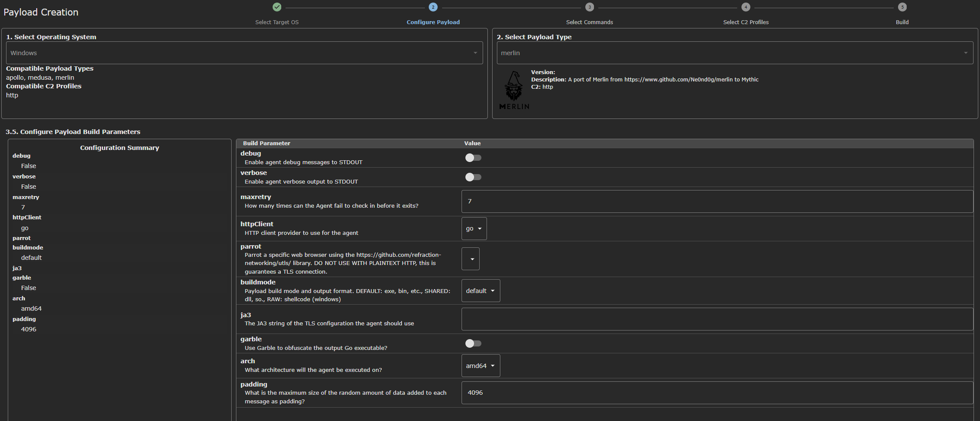Enable garble obfuscation toggle
This screenshot has width=980, height=421.
tap(473, 343)
